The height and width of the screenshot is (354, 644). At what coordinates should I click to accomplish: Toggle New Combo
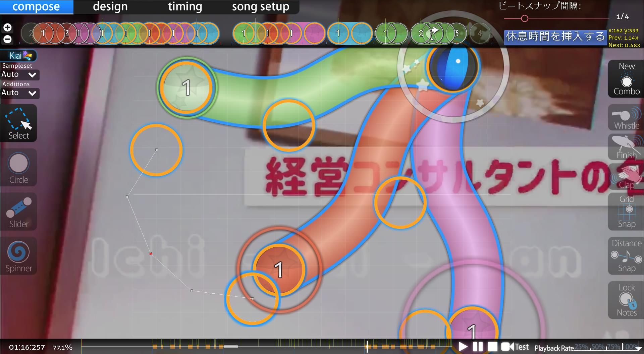click(x=626, y=79)
